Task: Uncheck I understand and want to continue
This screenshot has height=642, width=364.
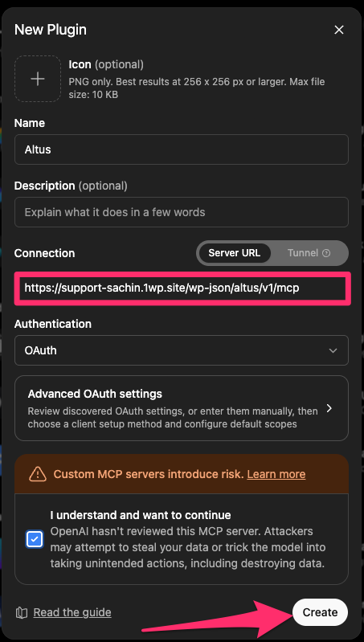Action: coord(35,540)
